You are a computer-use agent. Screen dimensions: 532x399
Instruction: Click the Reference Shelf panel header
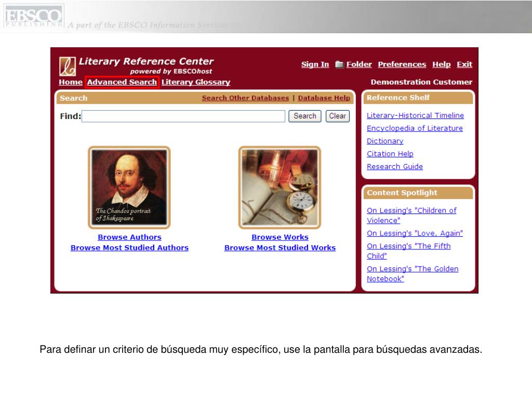(x=418, y=98)
